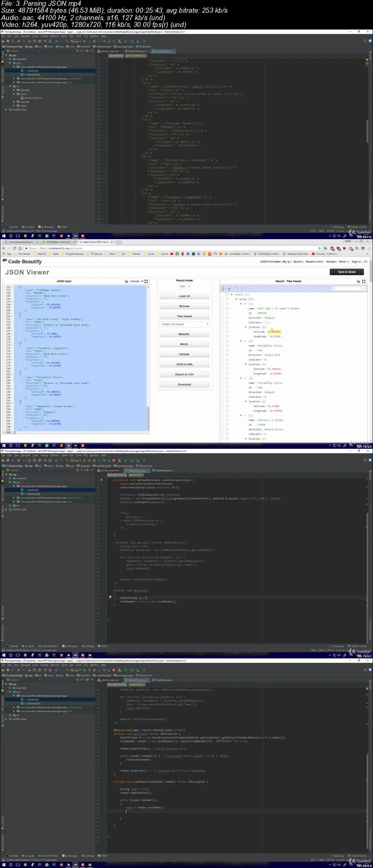Open the VCS menu in 00:05:14 frame
This screenshot has width=373, height=868.
(86, 36)
